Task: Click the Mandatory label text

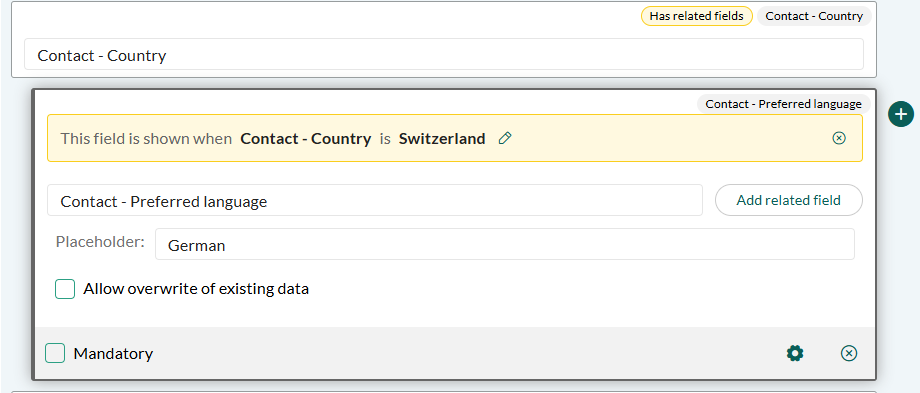Action: point(113,354)
